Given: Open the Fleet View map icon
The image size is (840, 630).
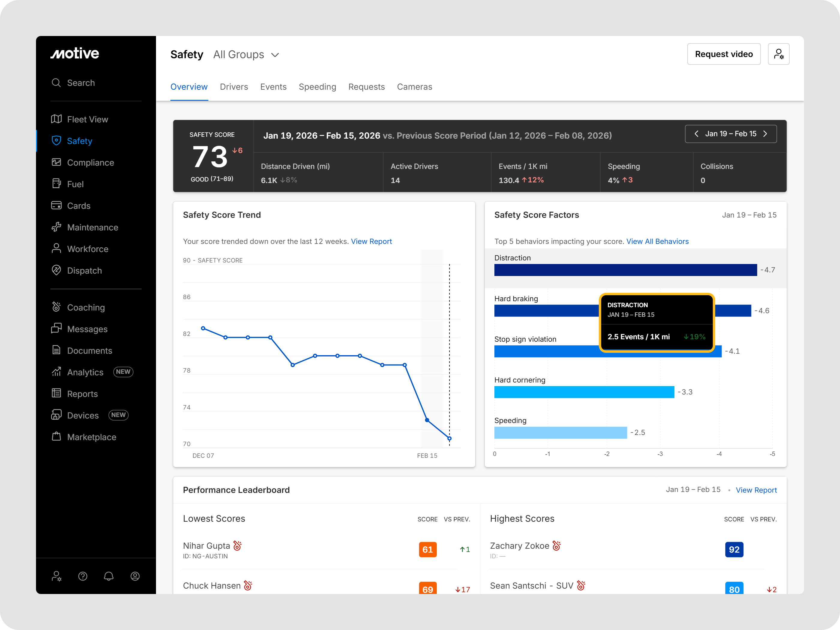Looking at the screenshot, I should click(x=56, y=119).
